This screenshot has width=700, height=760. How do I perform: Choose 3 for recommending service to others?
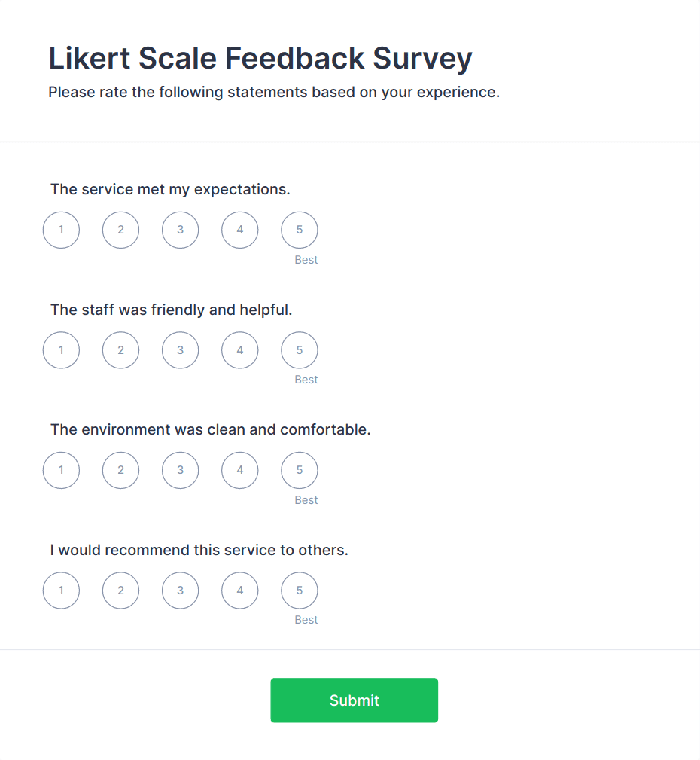point(180,591)
